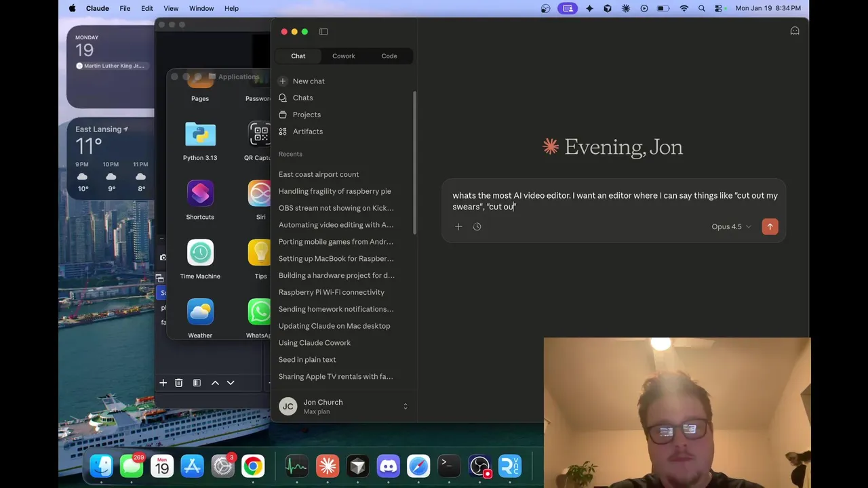Open Finder from the Dock
868x488 pixels.
pyautogui.click(x=102, y=466)
